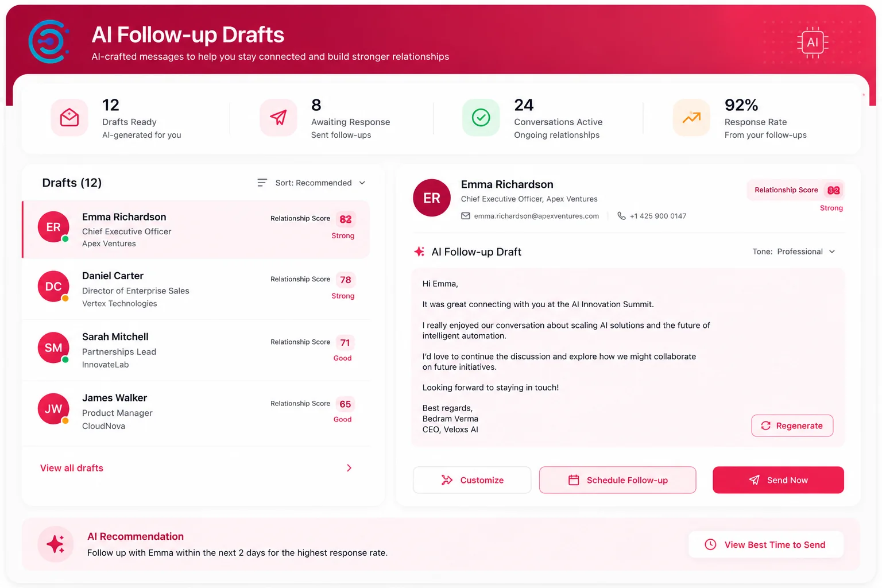Image resolution: width=882 pixels, height=588 pixels.
Task: Click the 'AI Recommendation' heading
Action: point(136,536)
